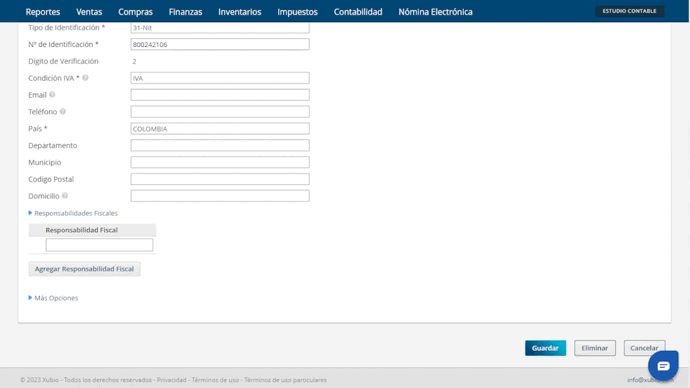The width and height of the screenshot is (690, 388).
Task: Open the chat support bubble icon
Action: 663,366
